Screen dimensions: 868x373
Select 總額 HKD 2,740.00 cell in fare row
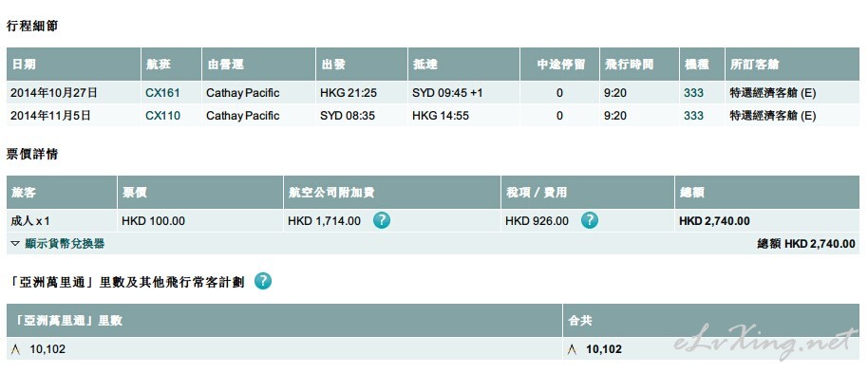tap(767, 221)
